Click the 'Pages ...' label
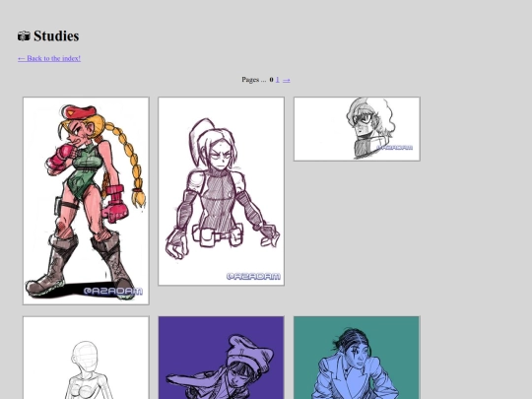This screenshot has width=532, height=399. tap(254, 80)
